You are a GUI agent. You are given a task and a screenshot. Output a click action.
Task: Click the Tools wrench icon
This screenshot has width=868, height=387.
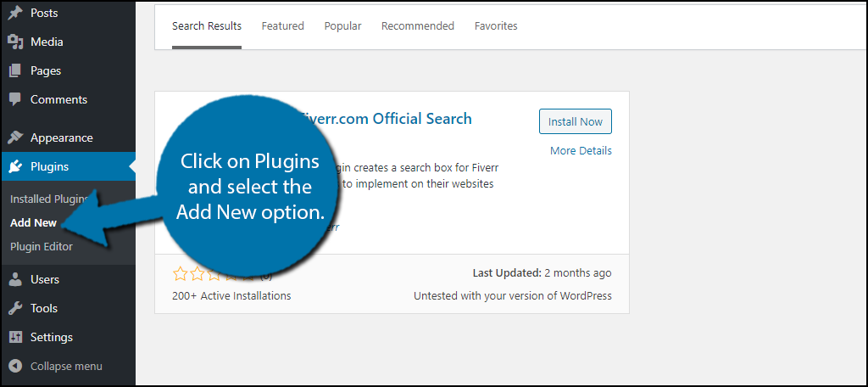click(15, 308)
